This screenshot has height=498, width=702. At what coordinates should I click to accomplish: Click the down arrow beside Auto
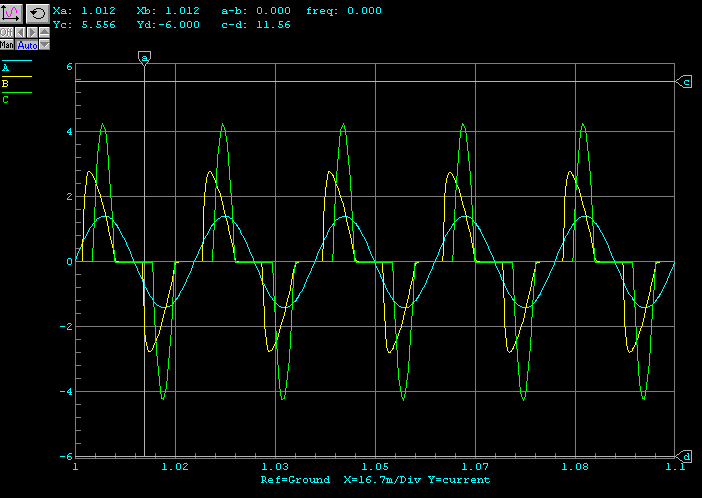pos(44,45)
